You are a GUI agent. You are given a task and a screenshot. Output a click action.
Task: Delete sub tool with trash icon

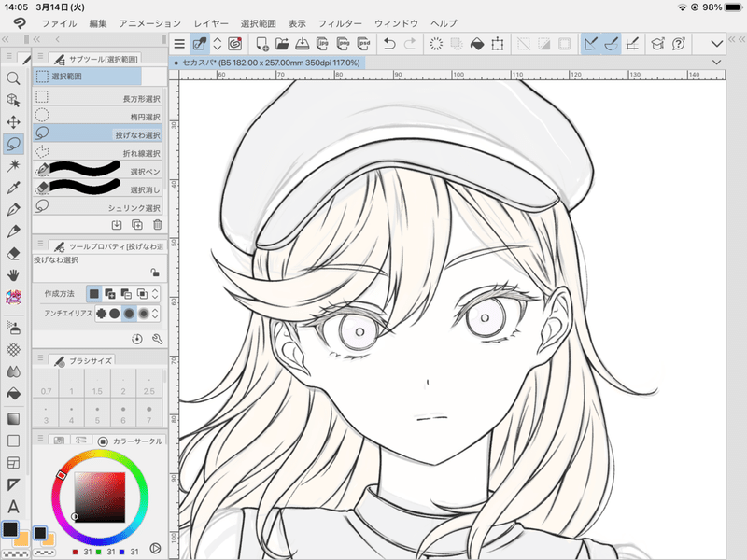tap(158, 224)
